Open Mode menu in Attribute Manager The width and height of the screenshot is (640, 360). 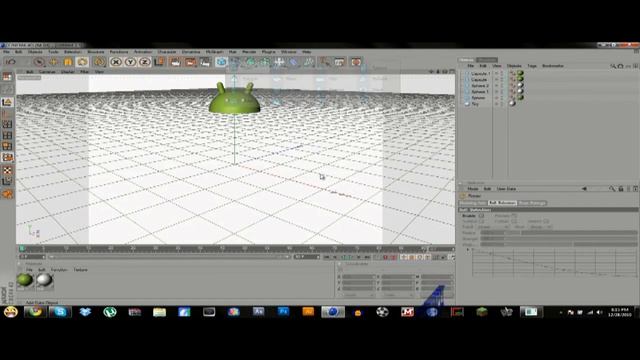473,189
